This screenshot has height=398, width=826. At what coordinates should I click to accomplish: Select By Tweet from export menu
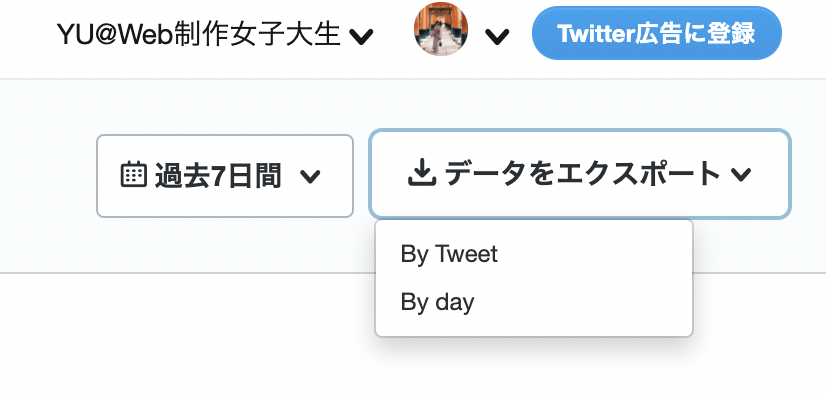[534, 254]
